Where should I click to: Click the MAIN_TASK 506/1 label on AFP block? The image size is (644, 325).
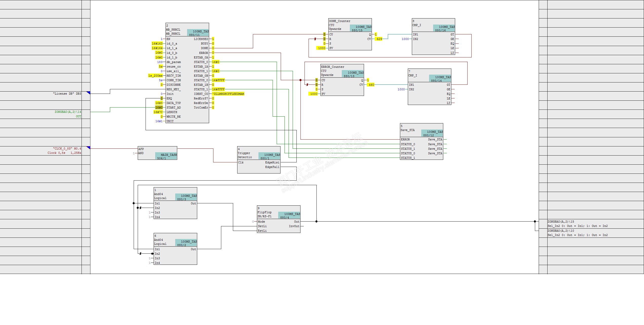point(166,157)
